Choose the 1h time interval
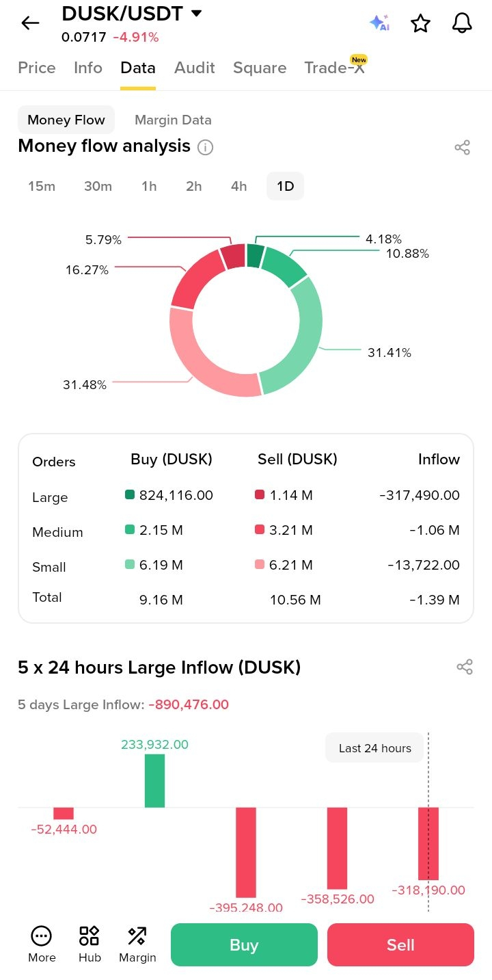Image resolution: width=492 pixels, height=980 pixels. coord(149,186)
